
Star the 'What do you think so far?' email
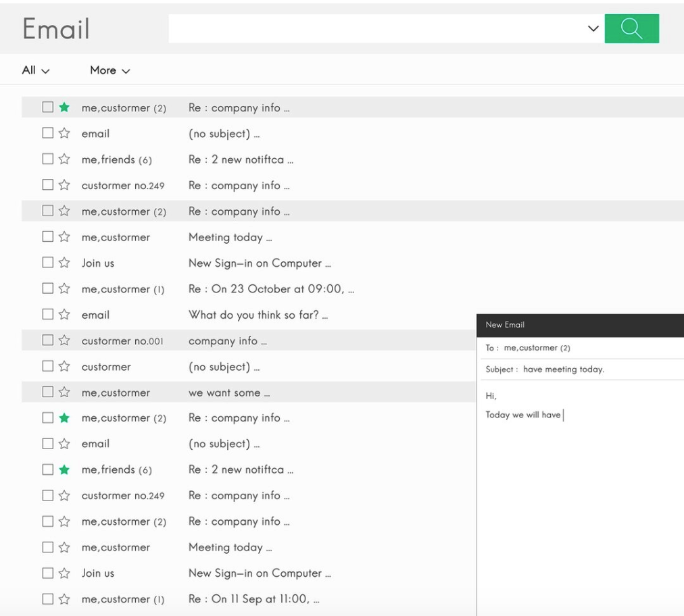click(64, 315)
